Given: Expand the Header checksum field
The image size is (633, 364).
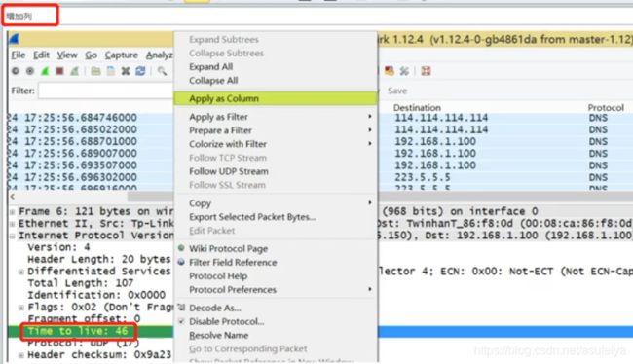Looking at the screenshot, I should pyautogui.click(x=21, y=355).
